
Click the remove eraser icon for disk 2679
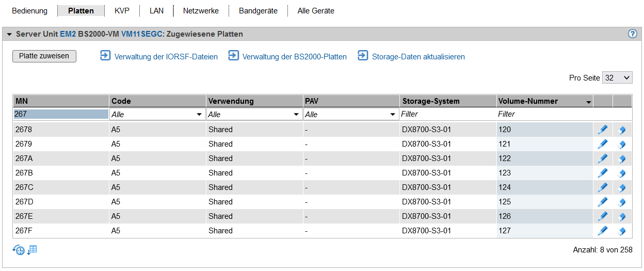tap(622, 145)
